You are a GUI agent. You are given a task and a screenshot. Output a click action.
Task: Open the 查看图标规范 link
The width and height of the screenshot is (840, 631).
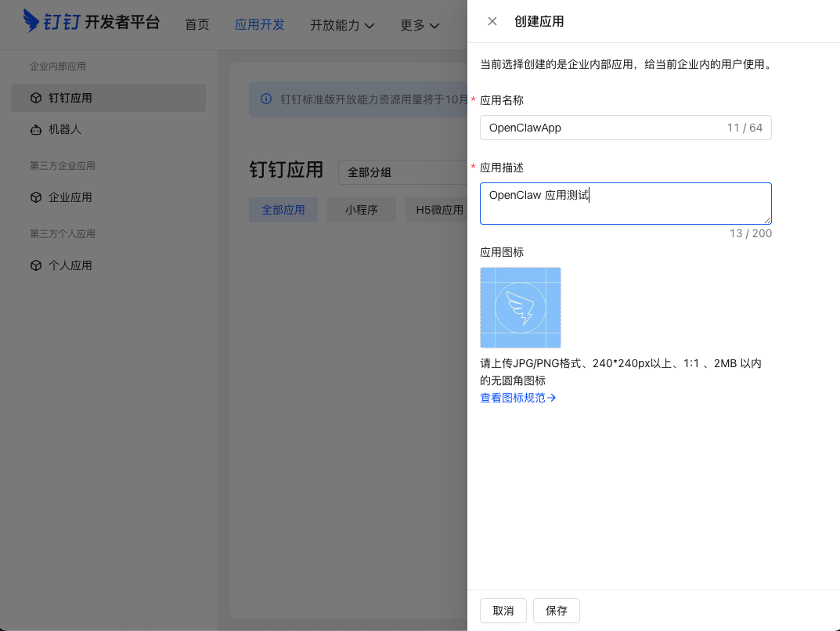click(513, 398)
